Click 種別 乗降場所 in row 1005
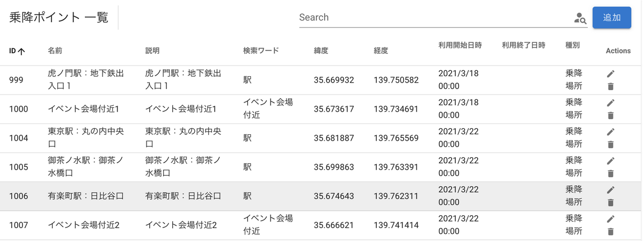This screenshot has height=241, width=644. coord(574,166)
